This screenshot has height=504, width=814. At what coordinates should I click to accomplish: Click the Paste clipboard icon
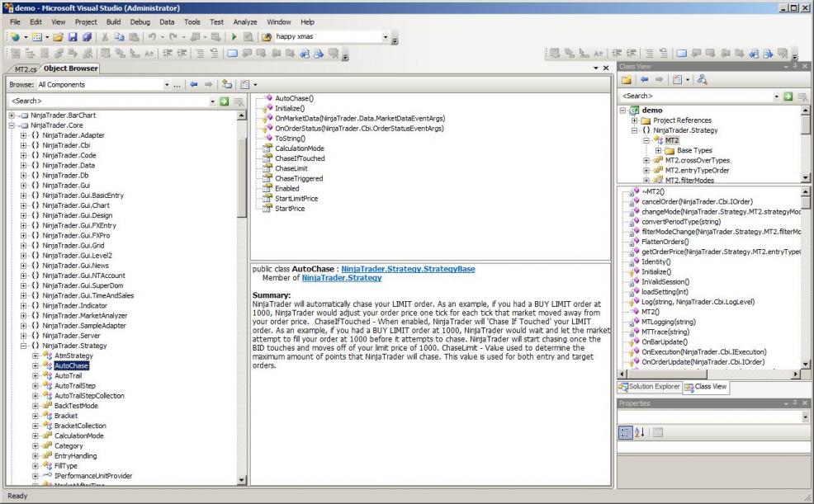[x=134, y=37]
